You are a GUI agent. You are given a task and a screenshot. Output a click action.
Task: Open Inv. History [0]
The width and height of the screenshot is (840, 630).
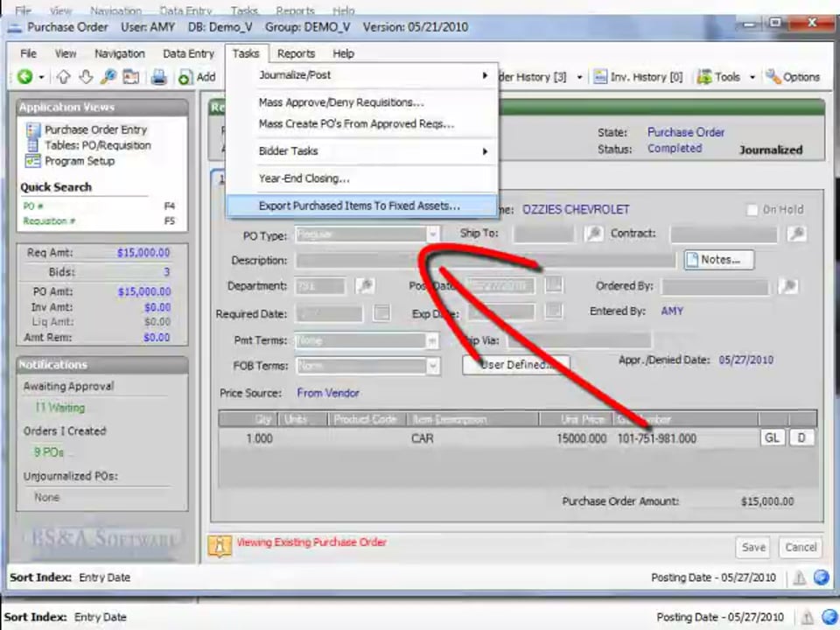[638, 77]
